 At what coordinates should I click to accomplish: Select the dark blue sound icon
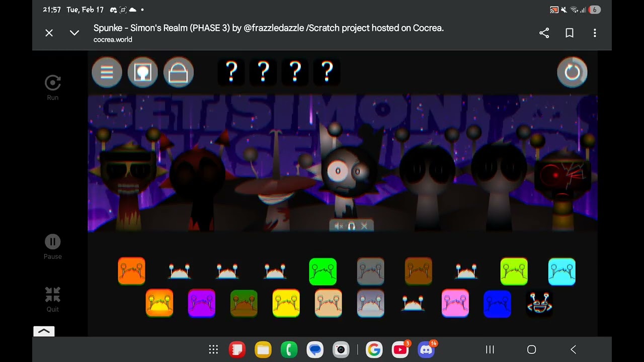[x=497, y=303]
